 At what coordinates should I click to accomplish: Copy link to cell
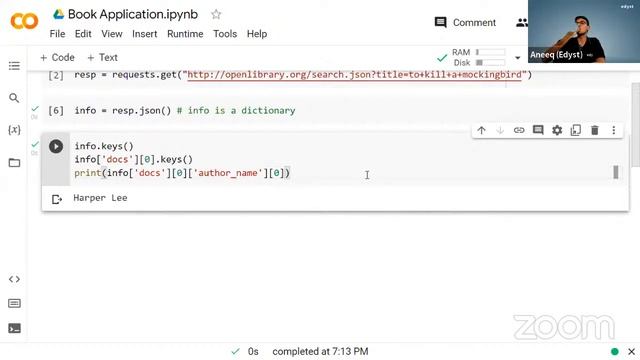pos(519,130)
